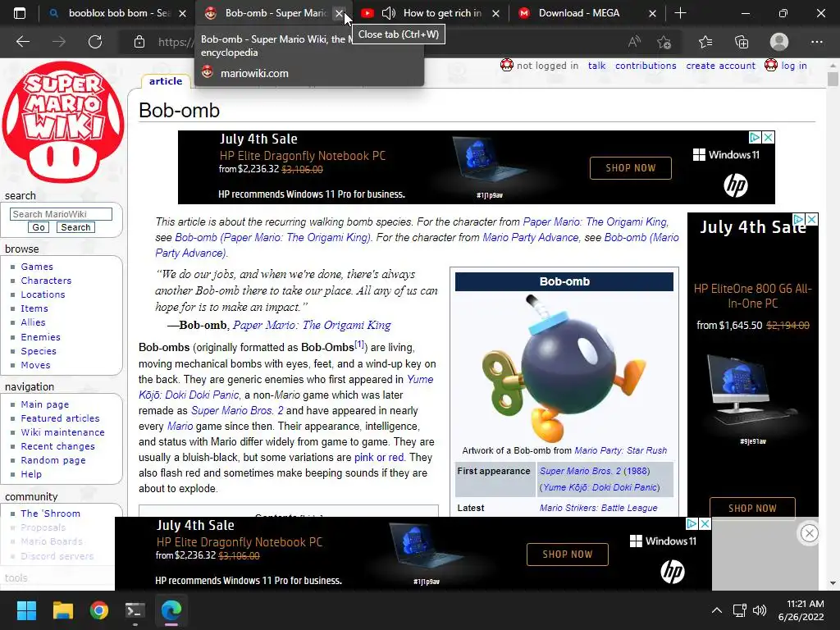
Task: Click the Super Mario Wiki logo
Action: 63,122
